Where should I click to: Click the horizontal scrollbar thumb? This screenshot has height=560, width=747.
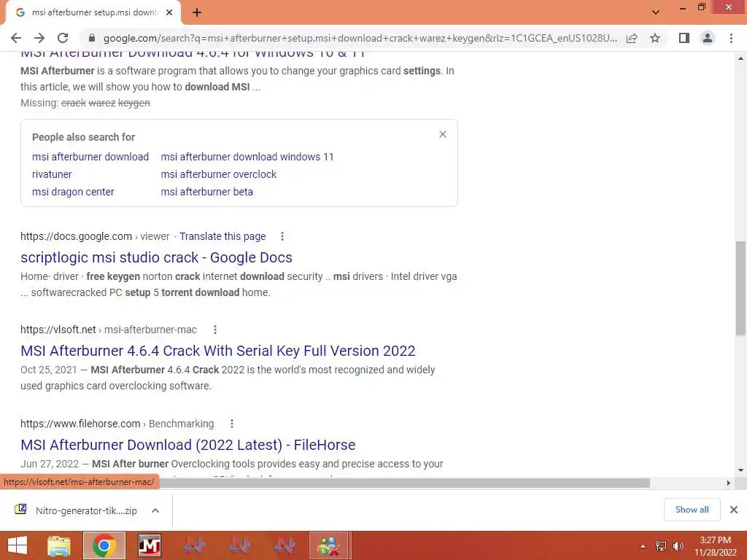tap(404, 483)
